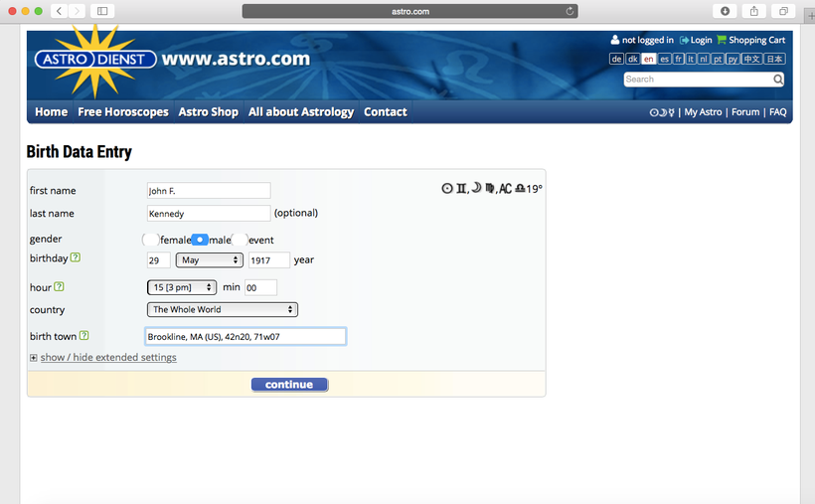Switch language to Portuguese (pt)

718,59
